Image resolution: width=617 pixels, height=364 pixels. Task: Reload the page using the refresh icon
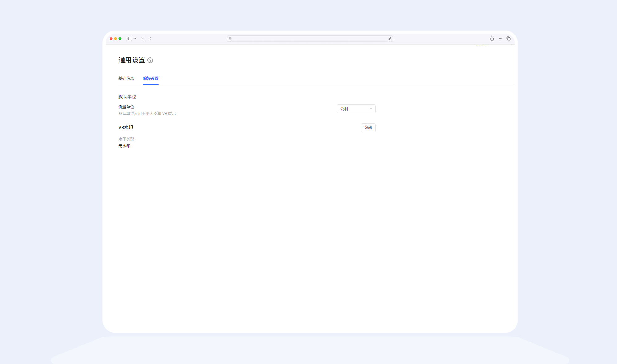390,39
